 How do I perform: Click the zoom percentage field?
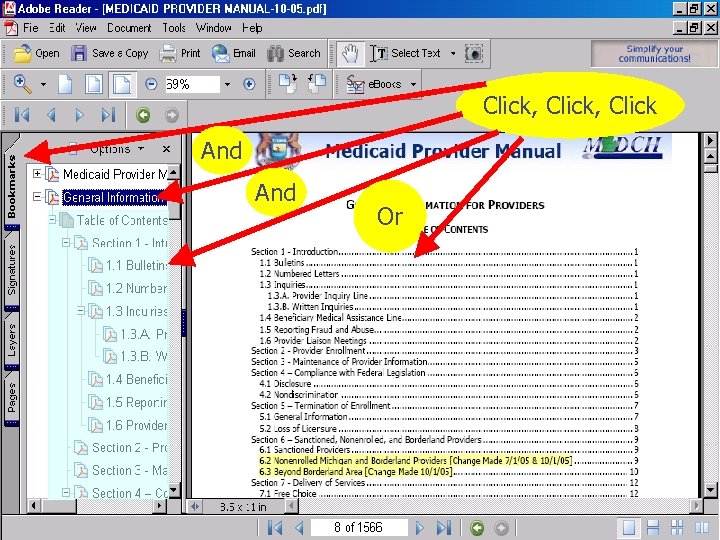(192, 84)
